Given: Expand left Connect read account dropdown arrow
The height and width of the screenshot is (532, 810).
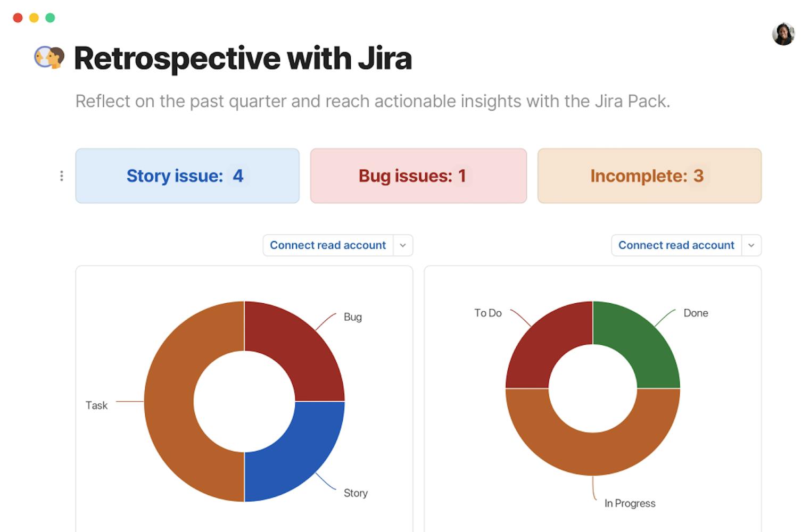Looking at the screenshot, I should click(403, 245).
